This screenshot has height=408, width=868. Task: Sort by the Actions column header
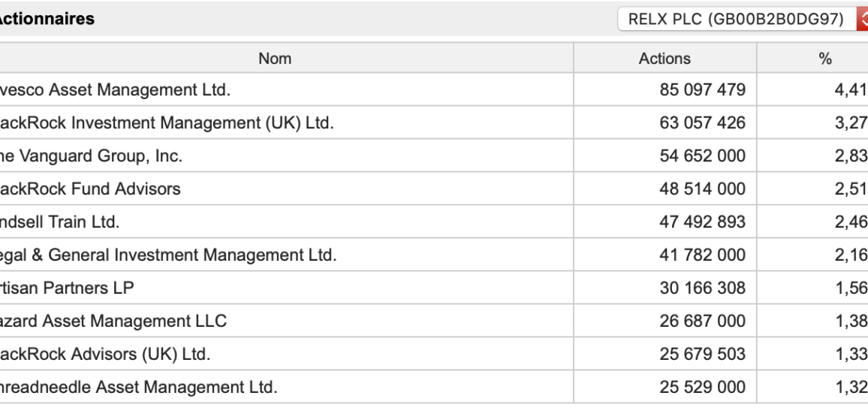tap(665, 58)
